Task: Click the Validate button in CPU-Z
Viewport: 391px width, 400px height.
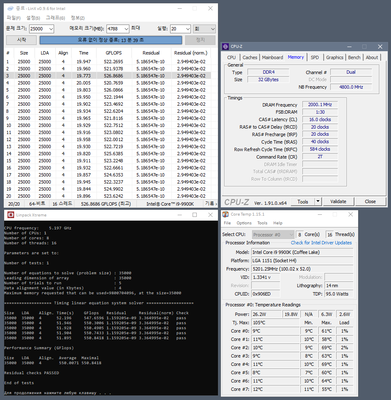Action: point(338,201)
